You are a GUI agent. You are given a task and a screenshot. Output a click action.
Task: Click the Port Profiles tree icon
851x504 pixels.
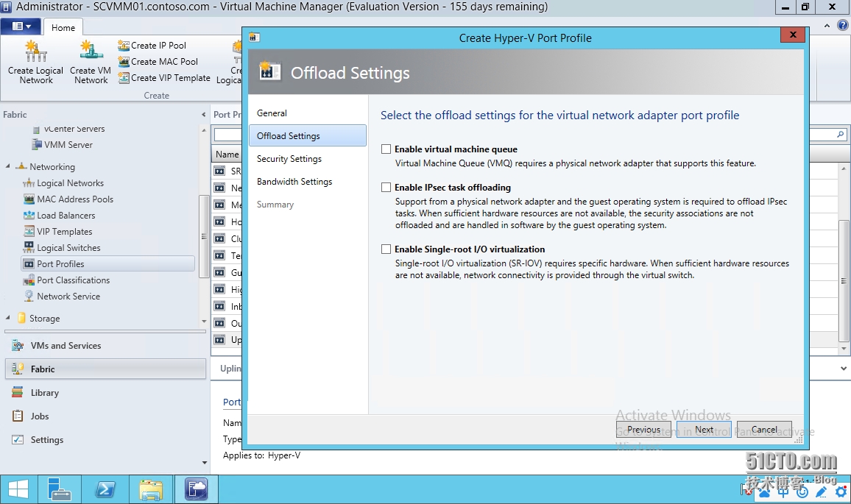click(x=29, y=264)
